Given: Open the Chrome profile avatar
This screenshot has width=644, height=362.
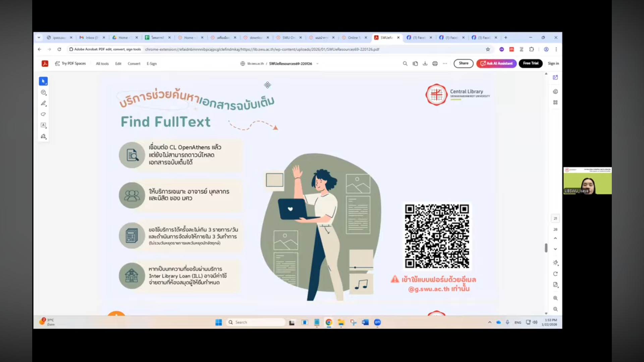Looking at the screenshot, I should (x=546, y=49).
